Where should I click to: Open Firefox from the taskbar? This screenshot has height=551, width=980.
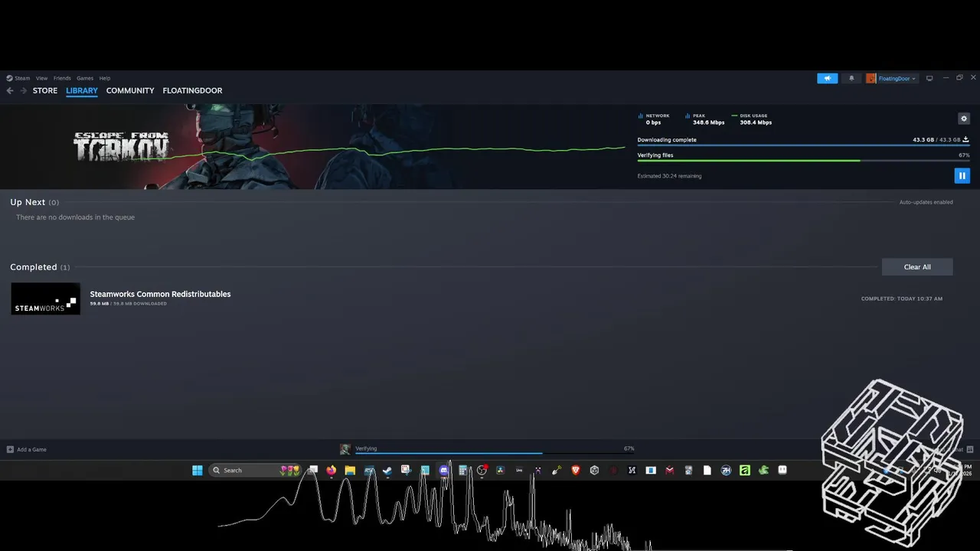(x=331, y=470)
